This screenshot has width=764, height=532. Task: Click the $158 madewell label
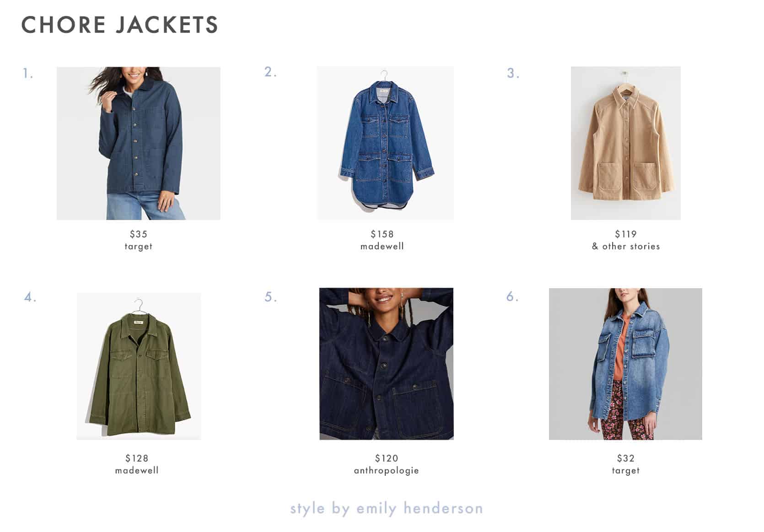click(x=382, y=240)
